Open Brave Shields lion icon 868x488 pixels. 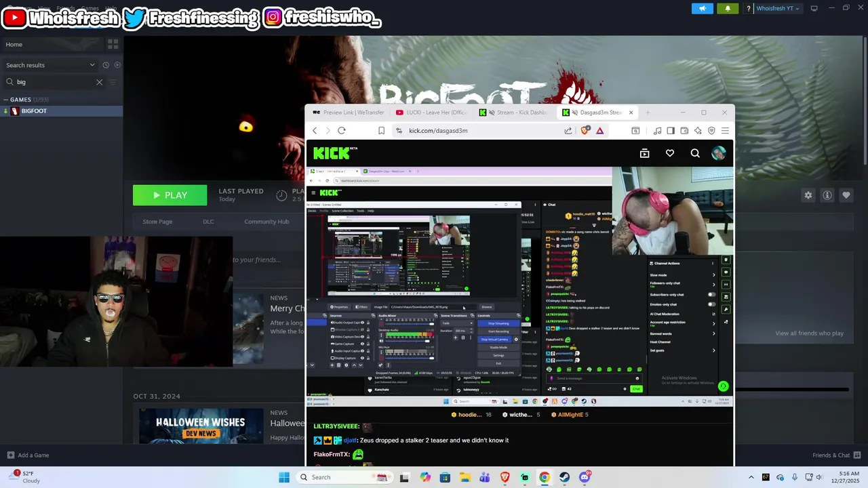pos(586,131)
